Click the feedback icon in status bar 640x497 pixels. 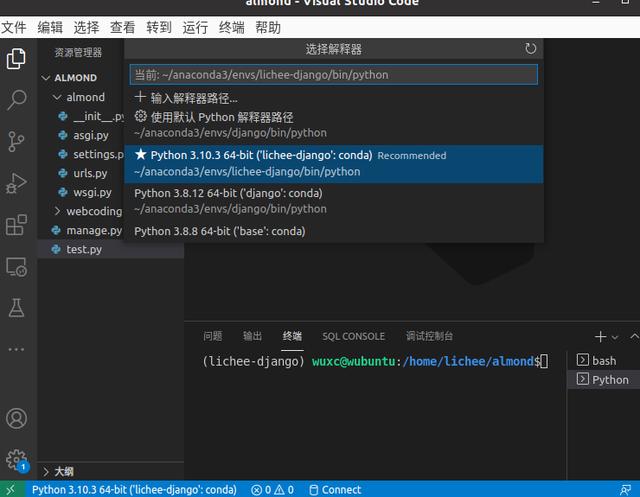click(x=625, y=490)
